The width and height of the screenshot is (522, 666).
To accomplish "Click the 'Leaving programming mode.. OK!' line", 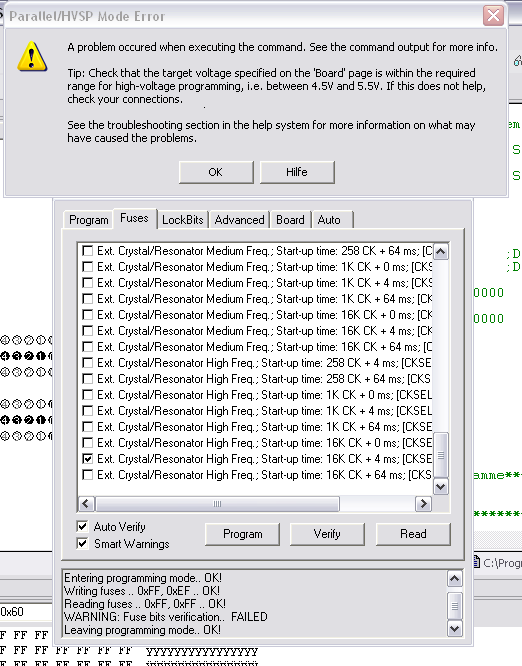I will 142,629.
